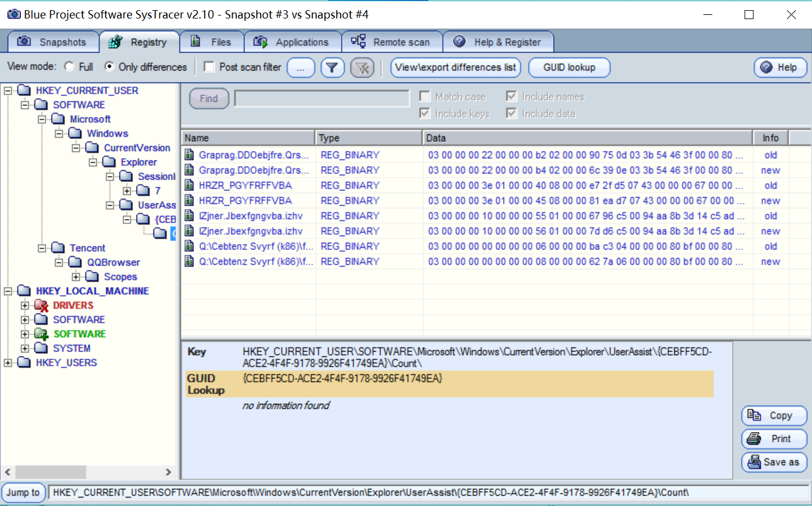Click the Find search text field

pyautogui.click(x=322, y=98)
